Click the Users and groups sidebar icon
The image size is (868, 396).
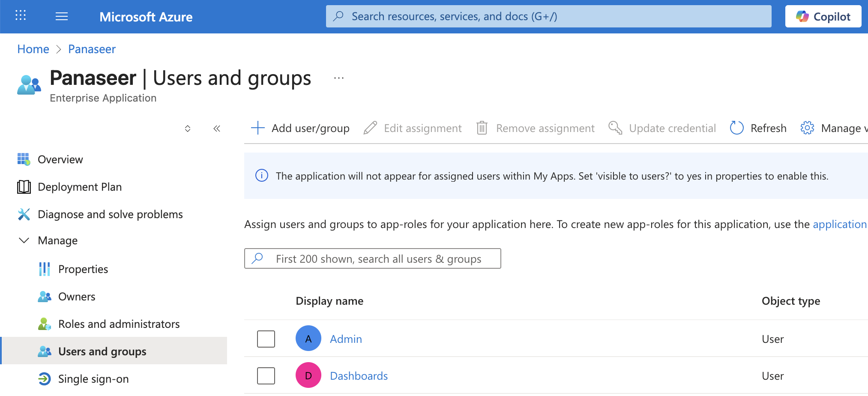point(45,351)
